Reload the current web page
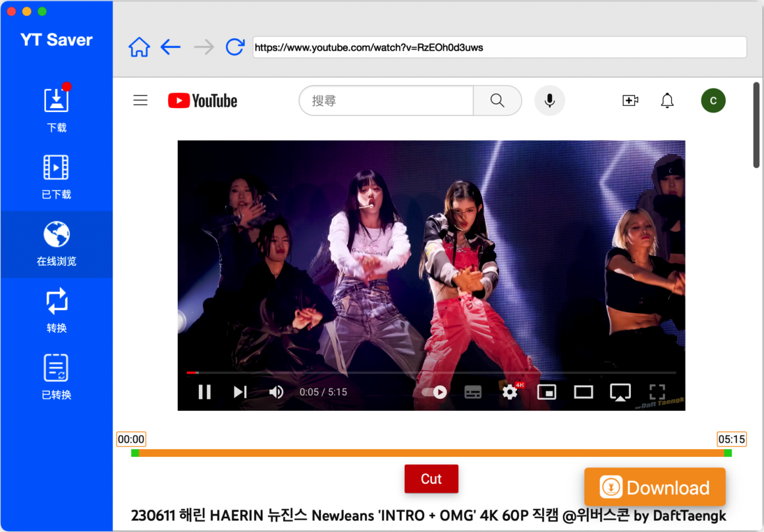764x532 pixels. (235, 47)
